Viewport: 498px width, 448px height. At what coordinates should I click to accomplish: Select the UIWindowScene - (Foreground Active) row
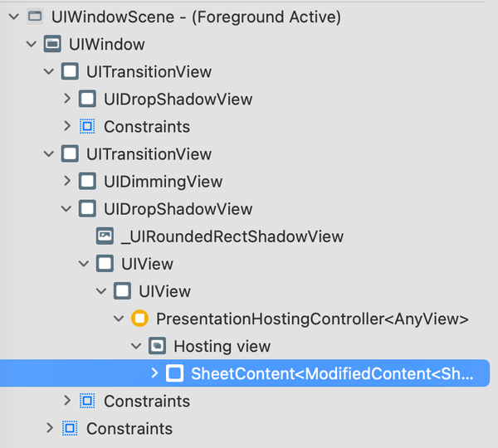[245, 17]
